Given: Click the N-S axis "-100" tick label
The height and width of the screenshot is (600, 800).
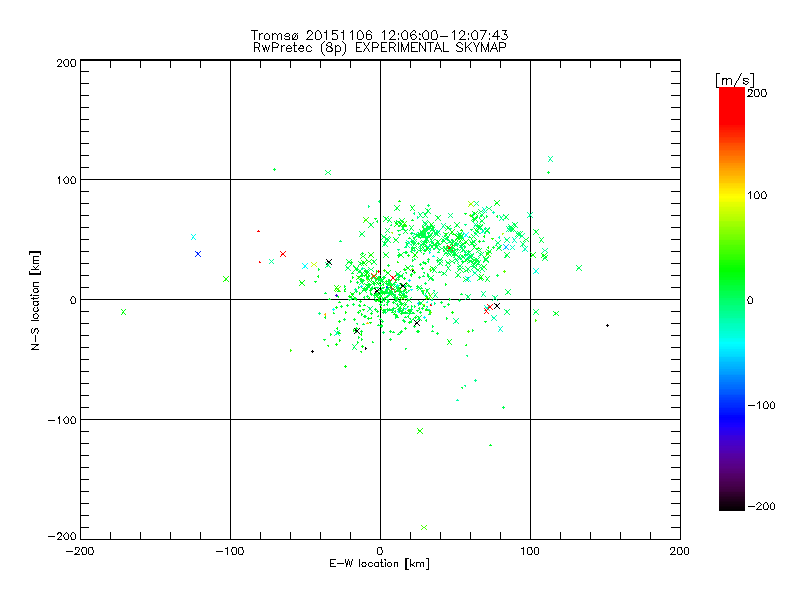Looking at the screenshot, I should click(62, 420).
